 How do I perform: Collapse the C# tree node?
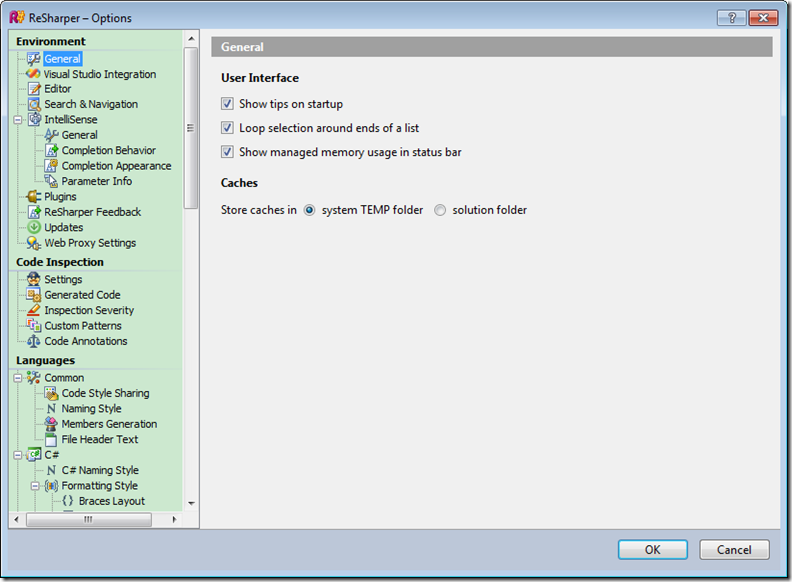(18, 455)
